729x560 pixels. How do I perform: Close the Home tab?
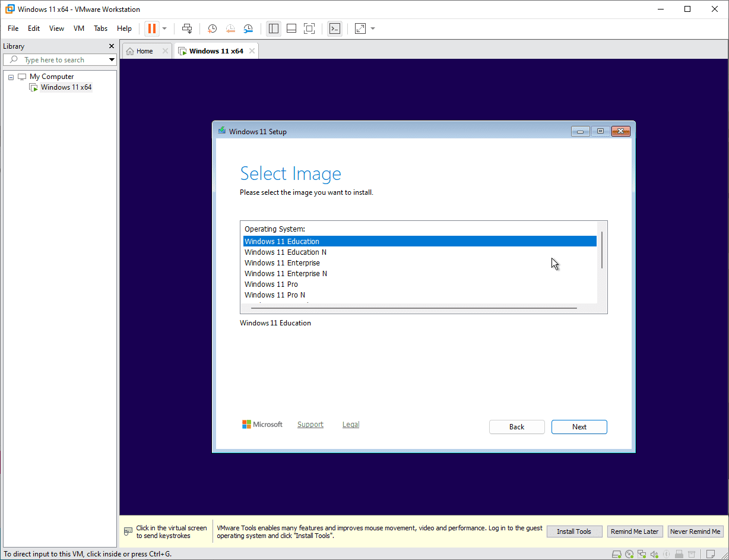(x=165, y=51)
